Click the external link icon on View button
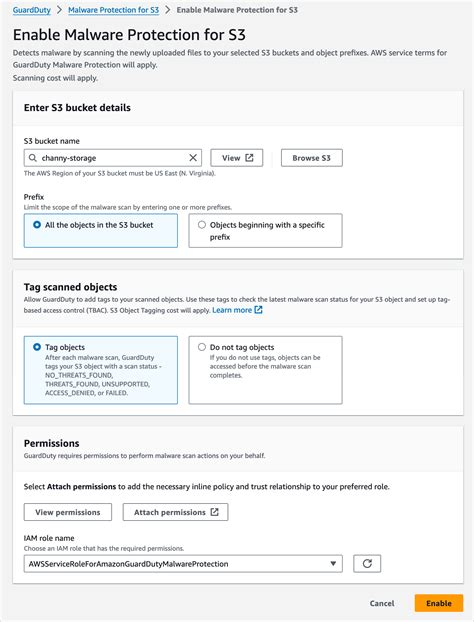Viewport: 474px width, 622px height. click(x=249, y=158)
